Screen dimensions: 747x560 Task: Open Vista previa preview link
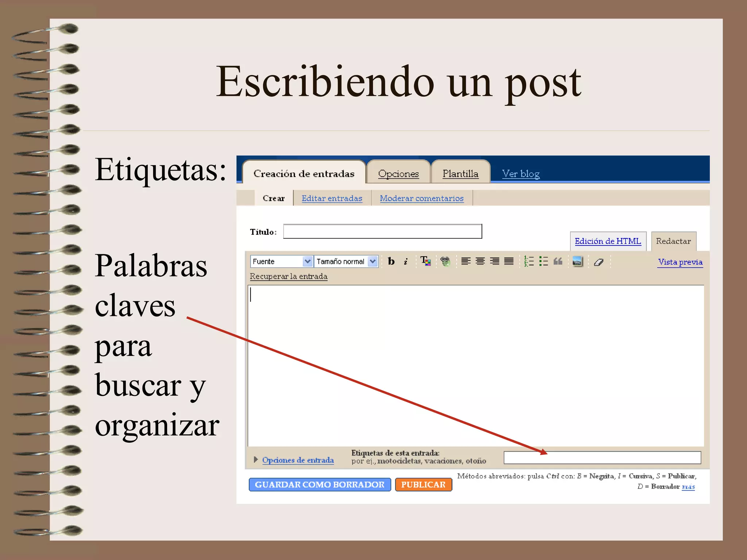click(x=680, y=262)
